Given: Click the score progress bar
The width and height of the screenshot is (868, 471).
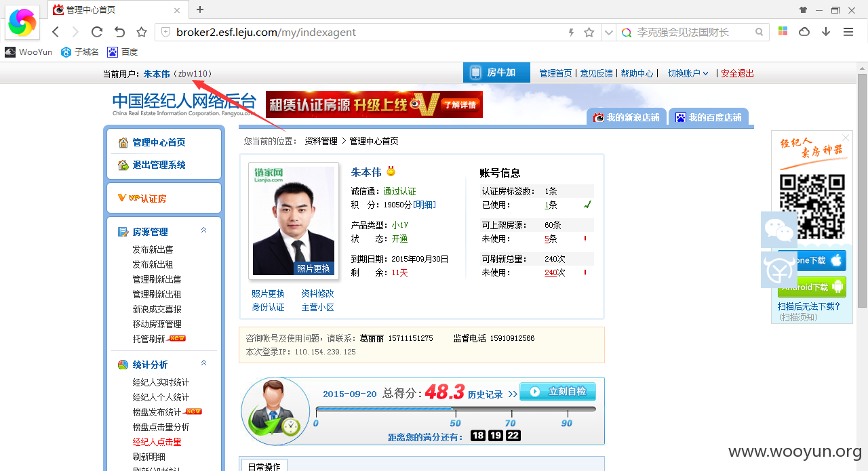Looking at the screenshot, I should pos(456,409).
